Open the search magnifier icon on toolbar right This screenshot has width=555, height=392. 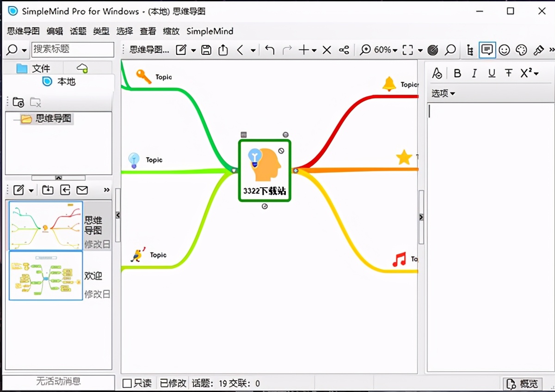point(451,50)
